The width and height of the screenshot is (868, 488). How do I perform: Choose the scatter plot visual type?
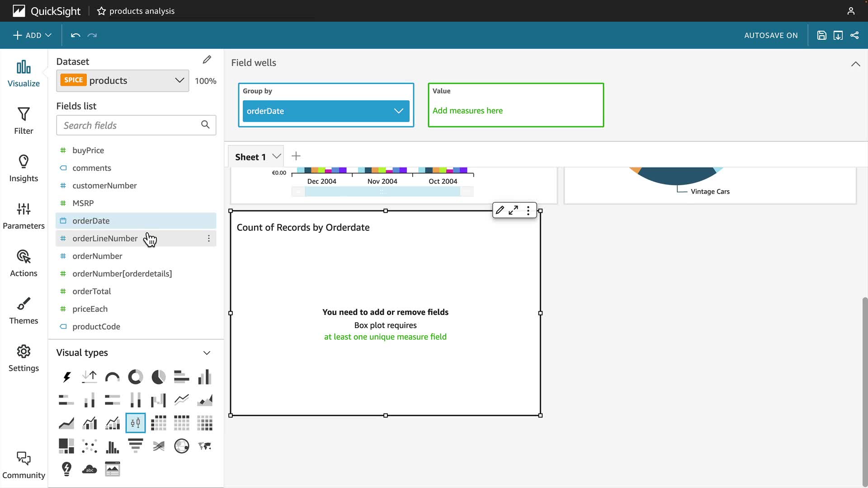pyautogui.click(x=90, y=446)
